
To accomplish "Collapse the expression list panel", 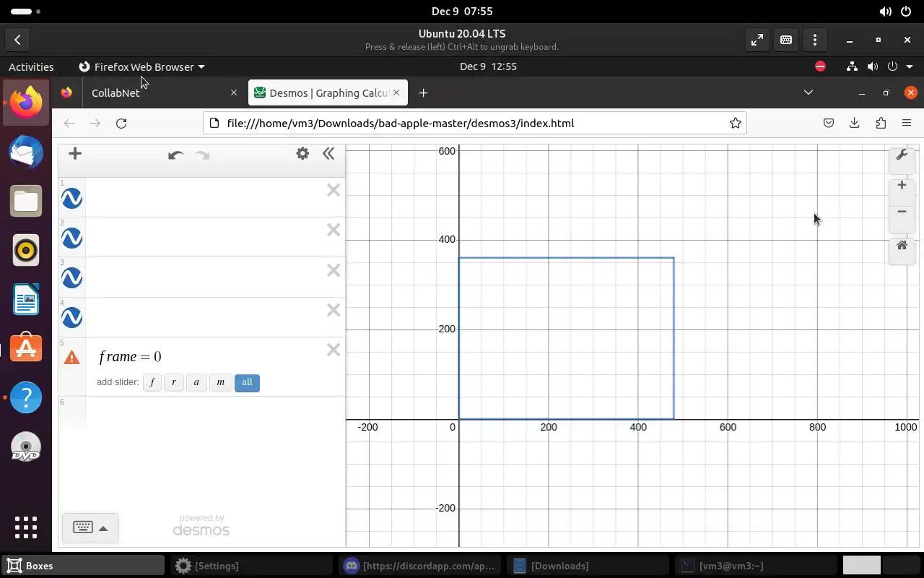I will pos(328,153).
